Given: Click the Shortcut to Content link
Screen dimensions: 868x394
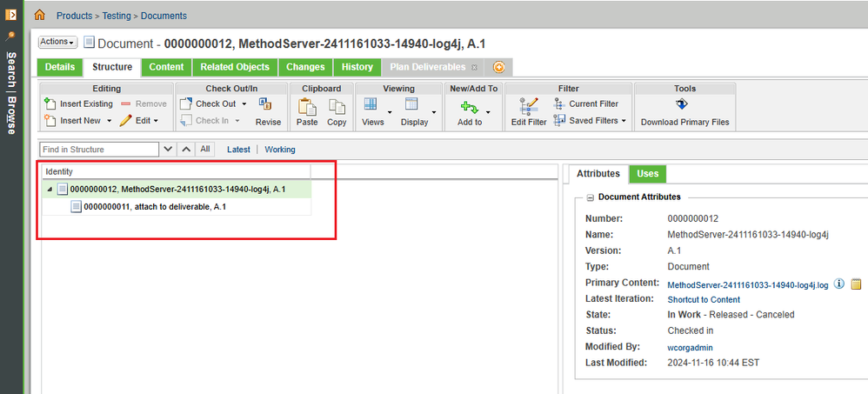Looking at the screenshot, I should [704, 299].
